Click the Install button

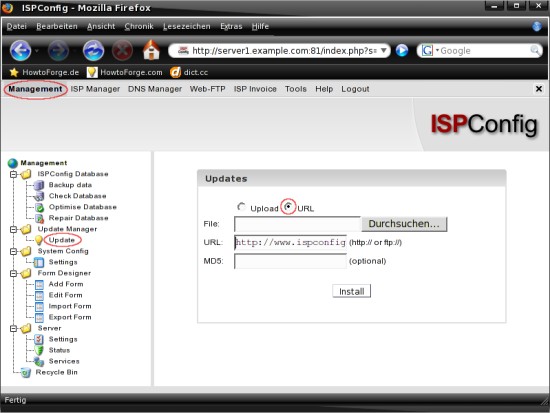351,291
